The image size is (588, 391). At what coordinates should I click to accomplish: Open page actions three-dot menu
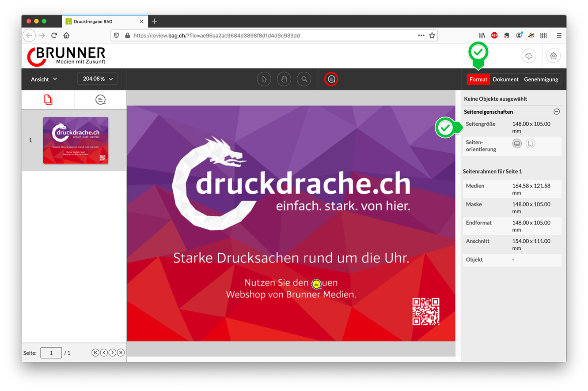421,35
